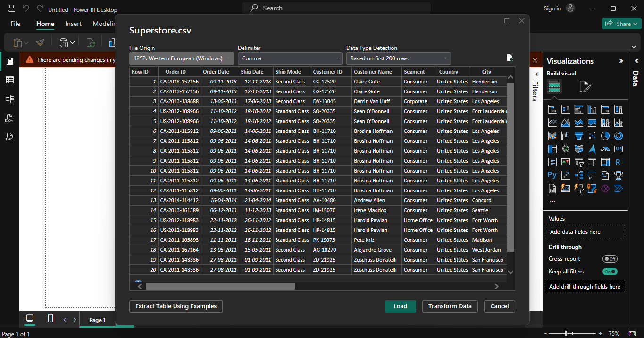Open the TMDL view
Viewport: 644px width, 338px height.
click(10, 137)
